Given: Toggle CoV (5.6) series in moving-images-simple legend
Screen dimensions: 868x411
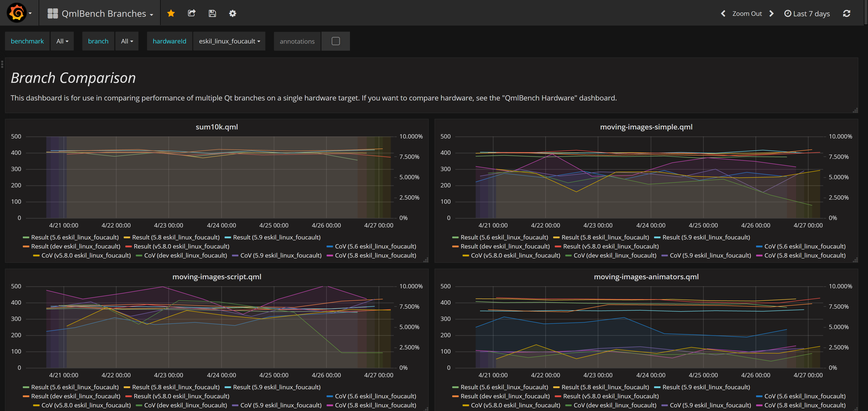Looking at the screenshot, I should point(805,246).
